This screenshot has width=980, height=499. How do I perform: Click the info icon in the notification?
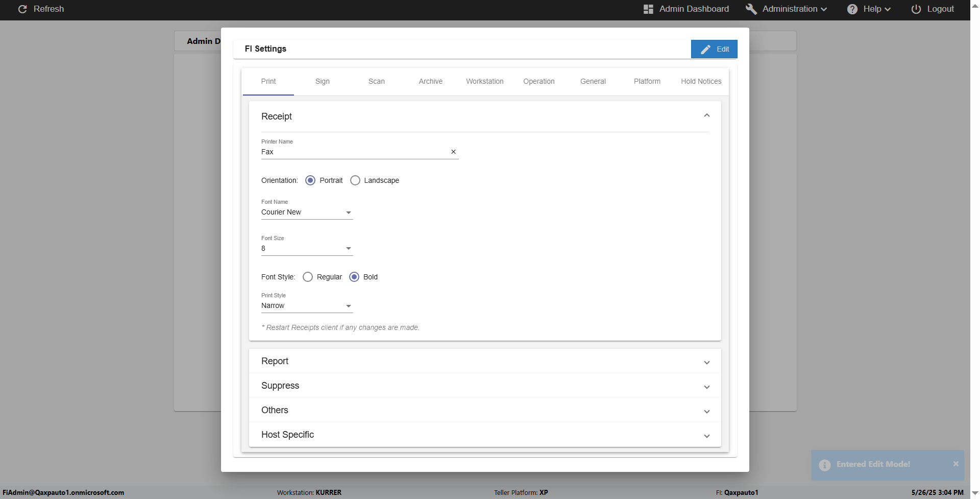tap(825, 465)
